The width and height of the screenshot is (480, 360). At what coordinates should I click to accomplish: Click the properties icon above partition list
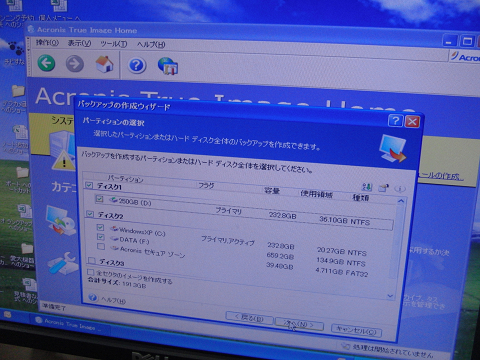[384, 188]
